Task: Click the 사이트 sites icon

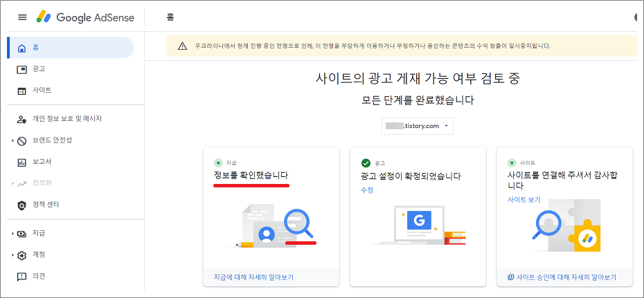Action: pos(21,91)
